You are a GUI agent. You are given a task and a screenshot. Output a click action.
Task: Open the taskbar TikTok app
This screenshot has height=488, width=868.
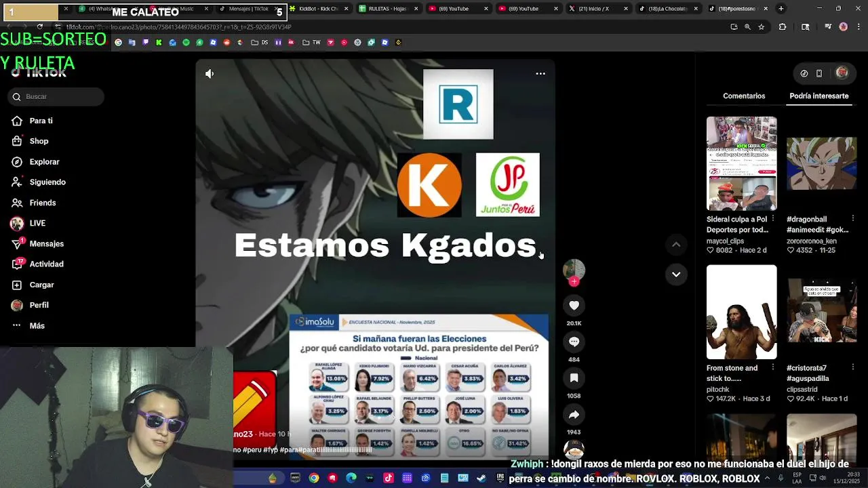coord(389,478)
